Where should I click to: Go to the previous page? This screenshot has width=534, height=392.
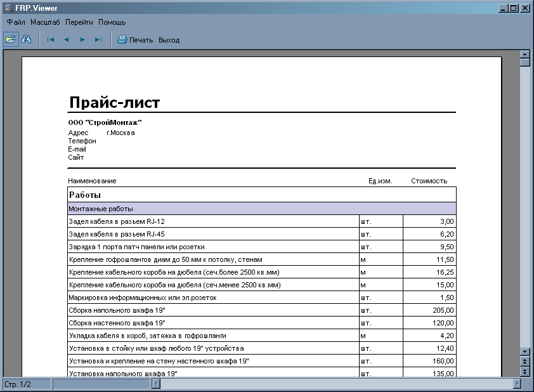point(66,40)
